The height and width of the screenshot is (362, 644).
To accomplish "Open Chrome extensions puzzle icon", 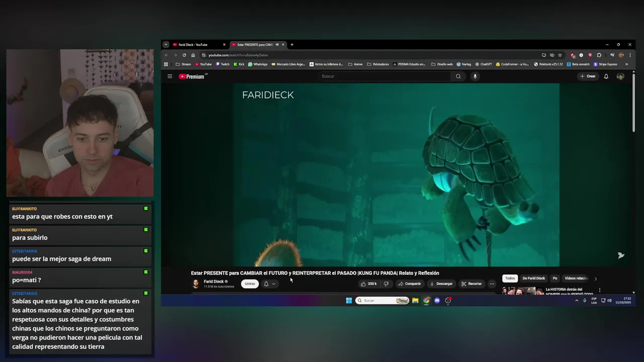I will click(599, 55).
